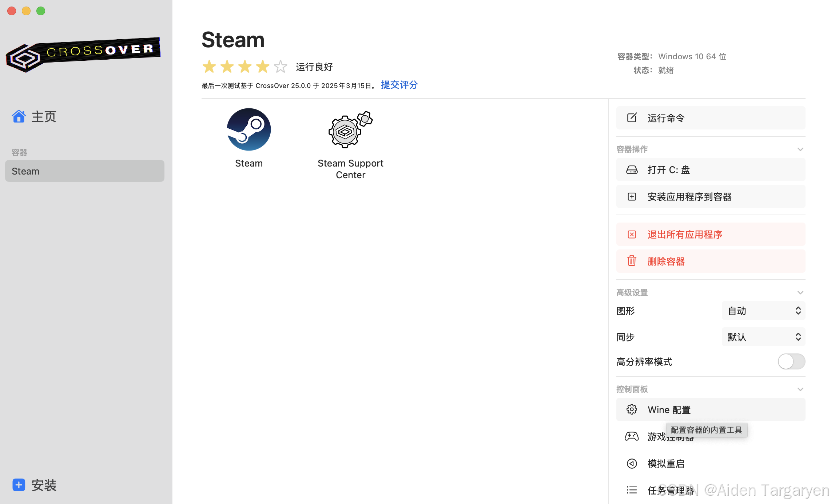Click the yellow minimize window button

26,11
